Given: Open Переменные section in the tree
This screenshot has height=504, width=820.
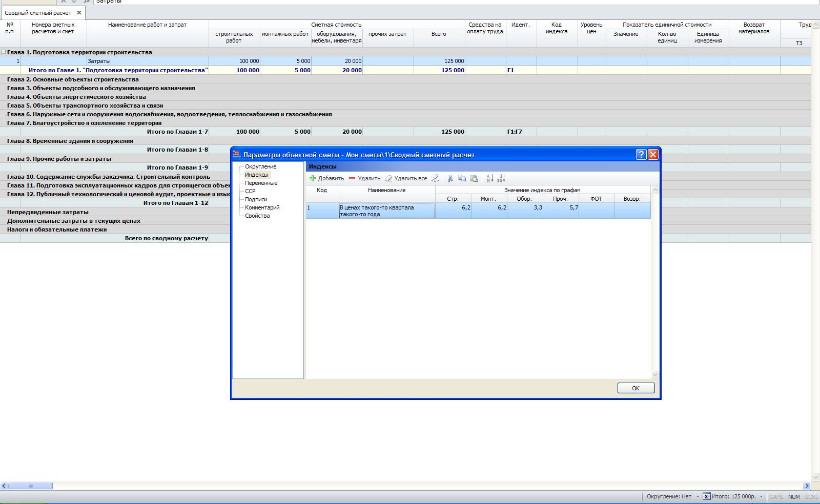Looking at the screenshot, I should [261, 183].
